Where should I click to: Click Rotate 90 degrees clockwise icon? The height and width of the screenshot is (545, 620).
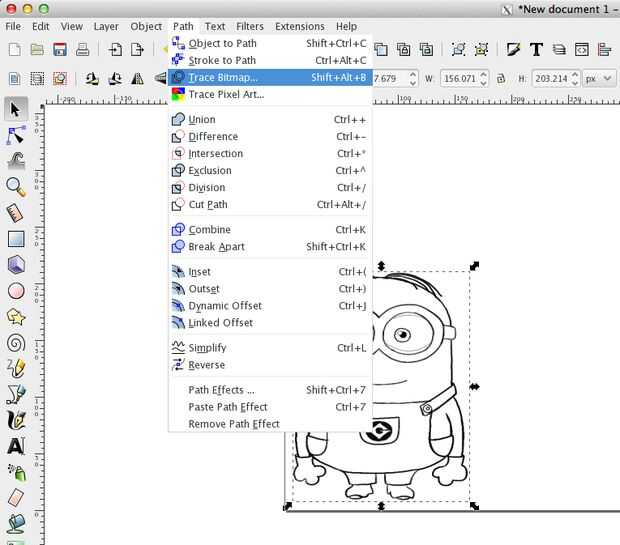pos(115,78)
